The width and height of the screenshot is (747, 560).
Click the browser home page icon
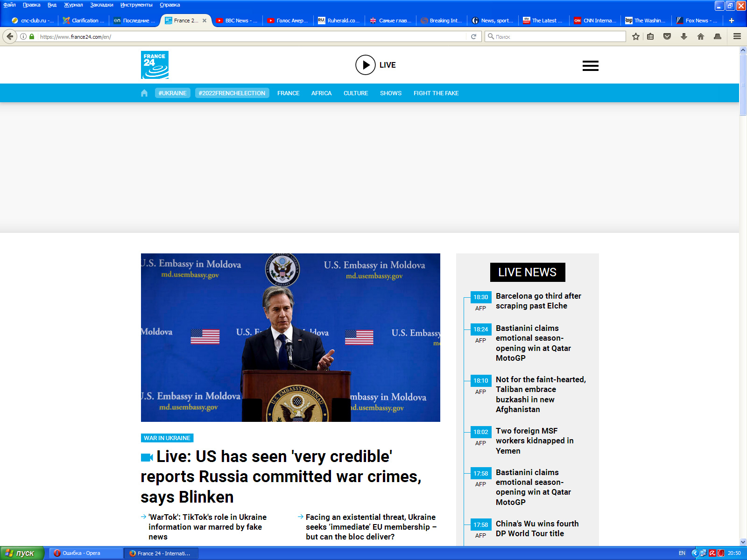coord(701,36)
